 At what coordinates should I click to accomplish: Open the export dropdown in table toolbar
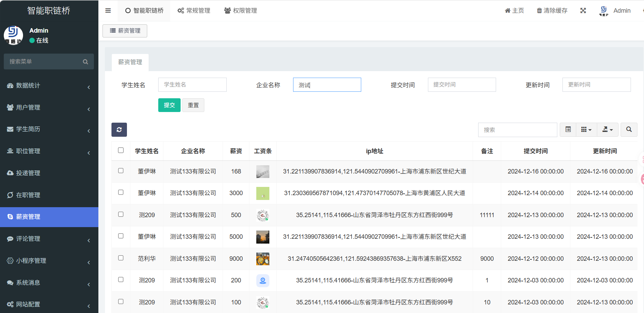coord(608,130)
